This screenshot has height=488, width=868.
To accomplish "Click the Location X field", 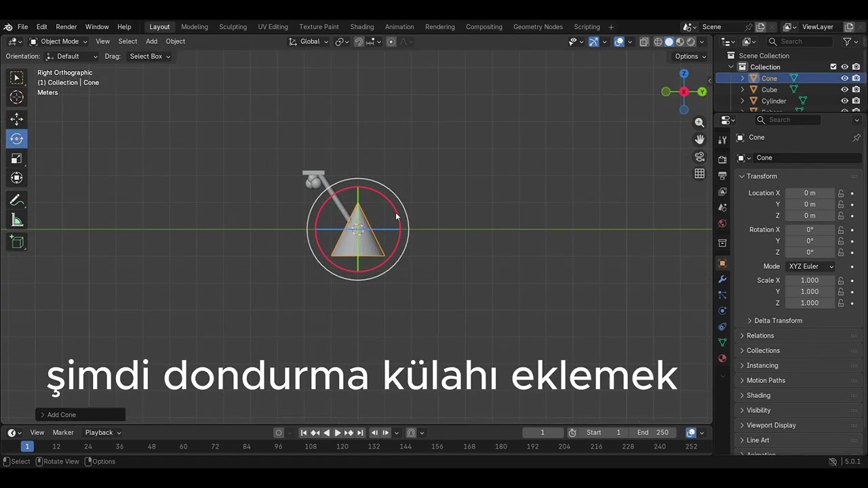I will pyautogui.click(x=810, y=193).
